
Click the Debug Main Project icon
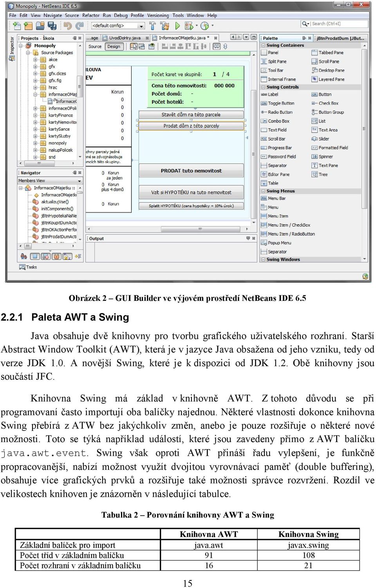[189, 26]
